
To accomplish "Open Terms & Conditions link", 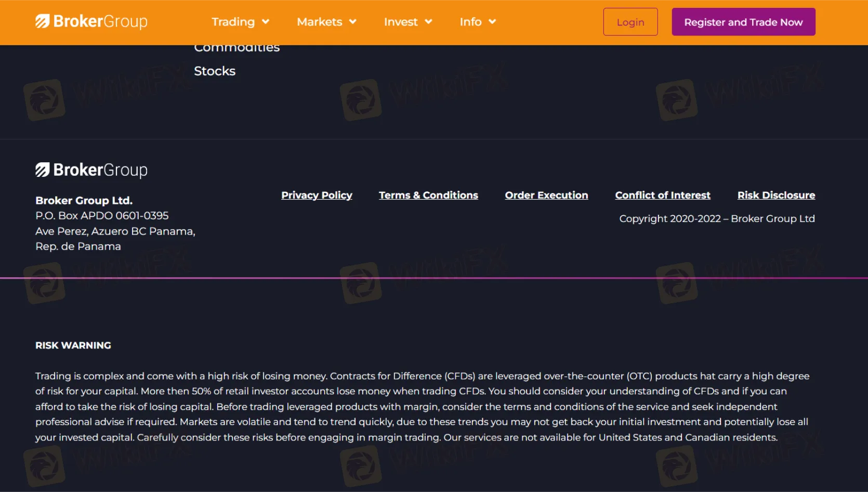I will tap(428, 195).
